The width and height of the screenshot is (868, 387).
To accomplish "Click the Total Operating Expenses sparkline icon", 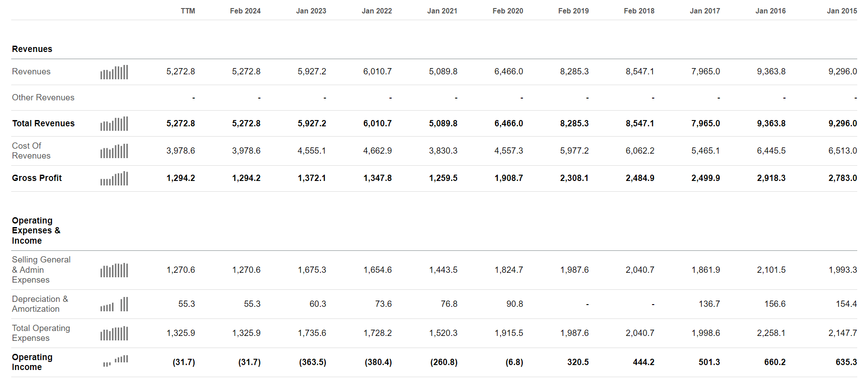I will tap(114, 334).
